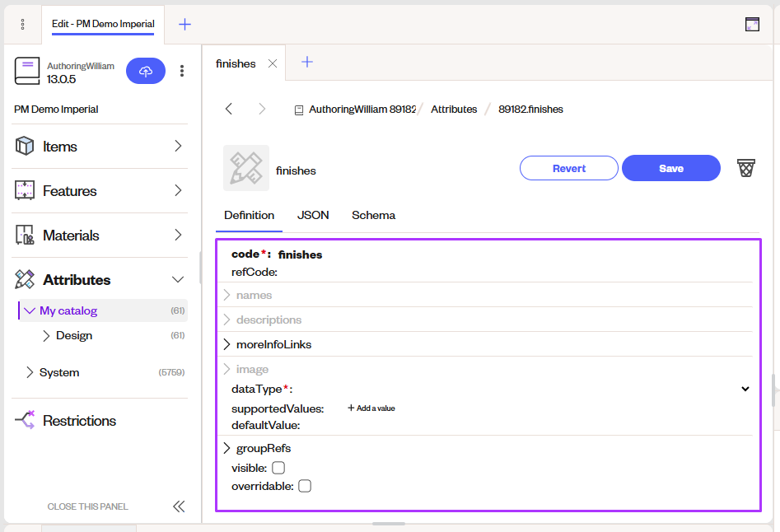
Task: Collapse the My catalog tree node
Action: click(x=30, y=310)
